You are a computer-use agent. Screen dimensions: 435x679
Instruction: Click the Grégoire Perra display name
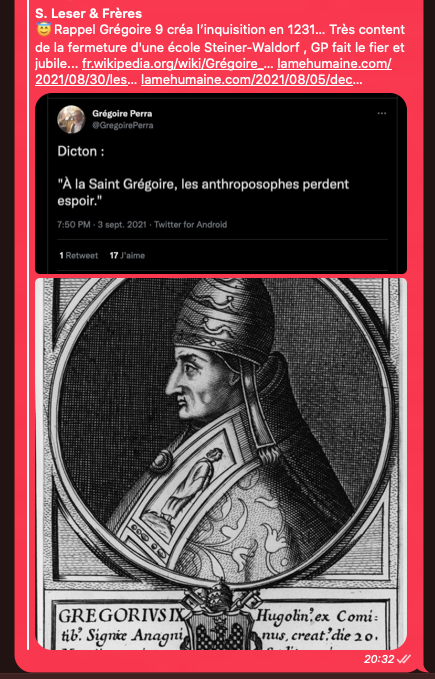pos(122,113)
